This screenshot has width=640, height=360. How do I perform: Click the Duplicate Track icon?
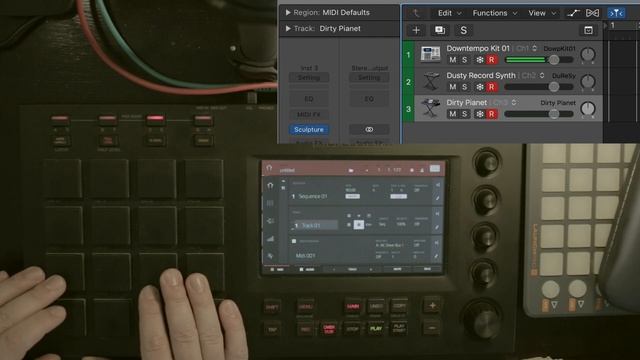click(440, 30)
